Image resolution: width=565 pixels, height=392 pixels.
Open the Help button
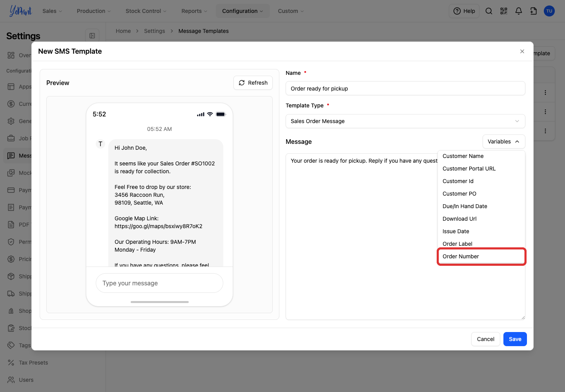(464, 11)
